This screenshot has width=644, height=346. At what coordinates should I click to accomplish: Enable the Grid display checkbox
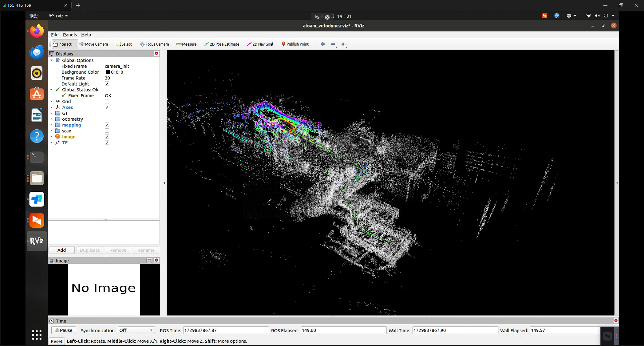(x=107, y=102)
